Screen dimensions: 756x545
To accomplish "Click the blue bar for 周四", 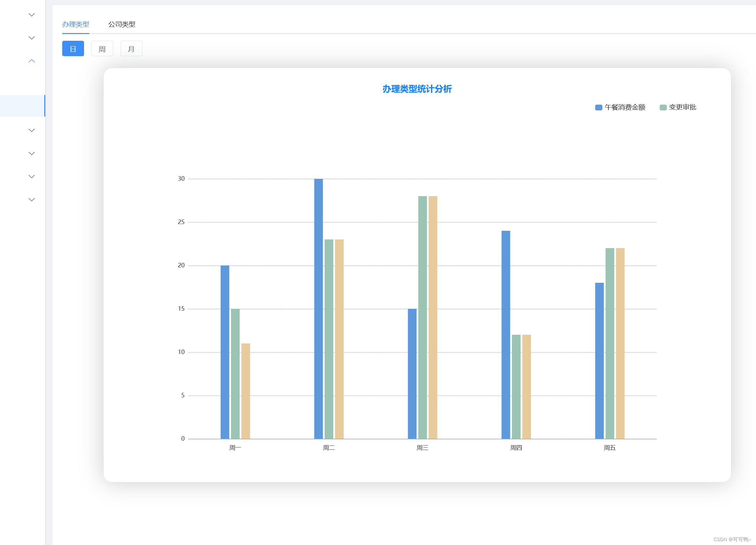I will [506, 335].
